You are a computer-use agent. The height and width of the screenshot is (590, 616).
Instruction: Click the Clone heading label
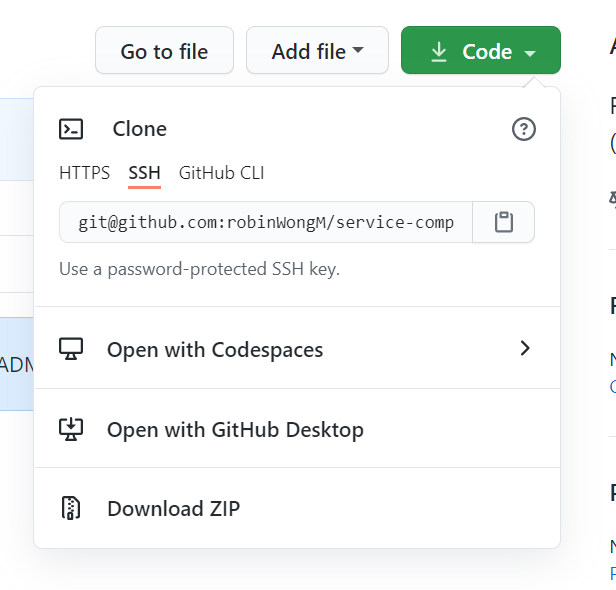(140, 129)
